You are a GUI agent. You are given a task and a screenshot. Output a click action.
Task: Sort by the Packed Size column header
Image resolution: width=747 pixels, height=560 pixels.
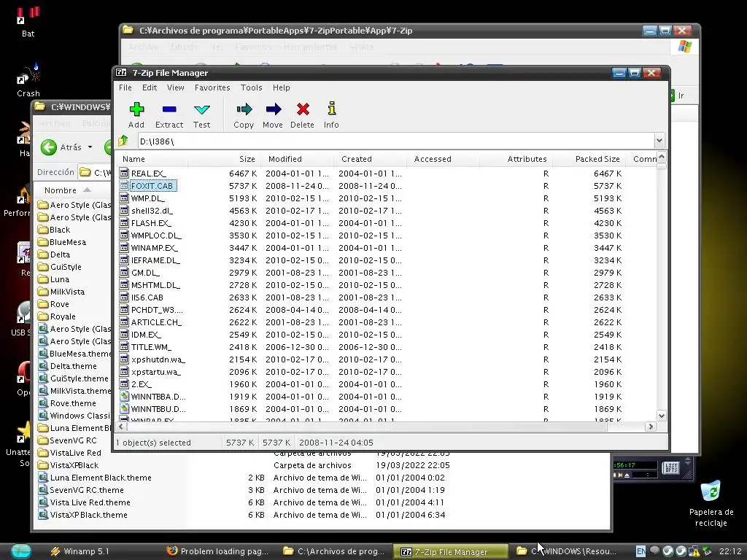click(589, 159)
